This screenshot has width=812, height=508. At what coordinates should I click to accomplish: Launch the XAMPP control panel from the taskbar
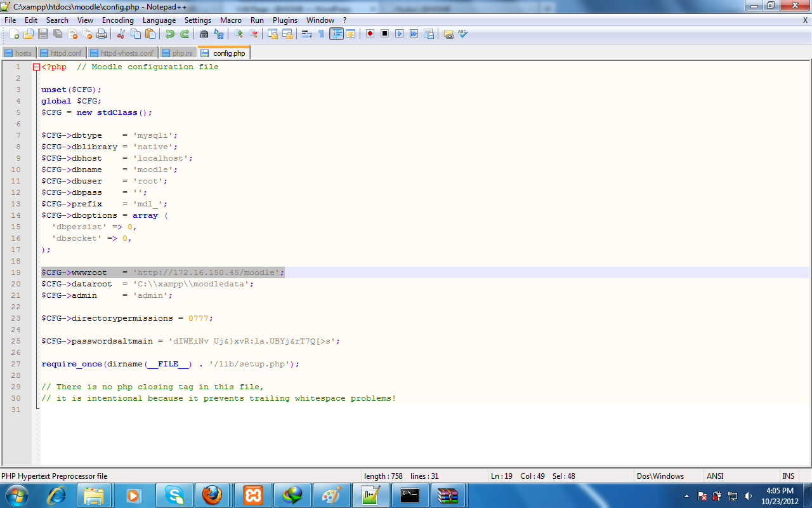(252, 495)
